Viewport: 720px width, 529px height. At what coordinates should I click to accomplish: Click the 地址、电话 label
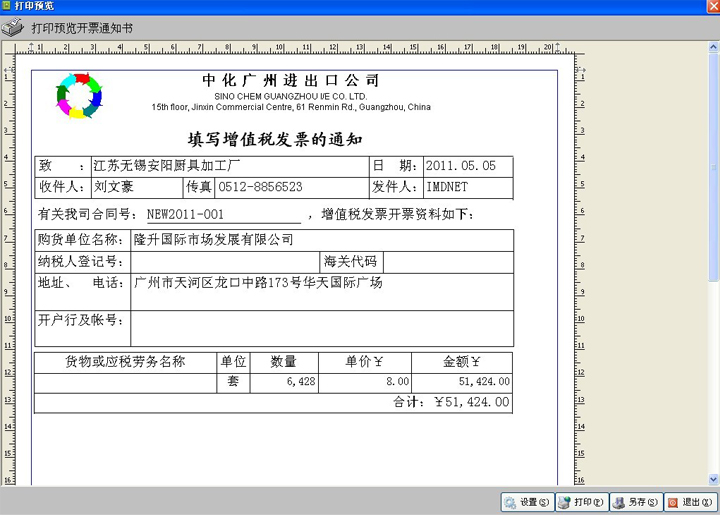point(80,282)
